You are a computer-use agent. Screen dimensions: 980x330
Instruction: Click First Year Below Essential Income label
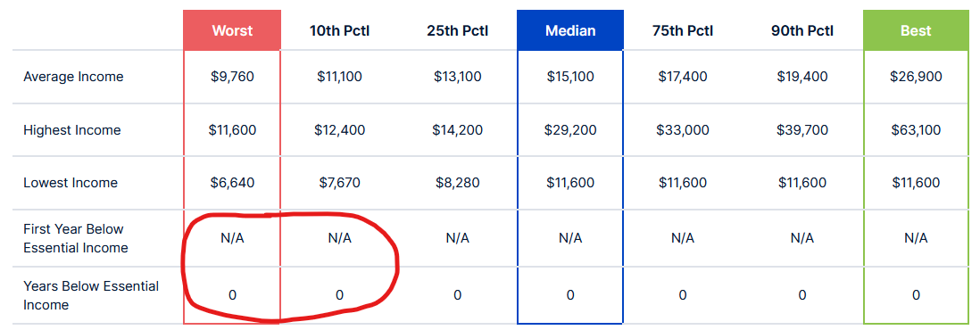76,238
